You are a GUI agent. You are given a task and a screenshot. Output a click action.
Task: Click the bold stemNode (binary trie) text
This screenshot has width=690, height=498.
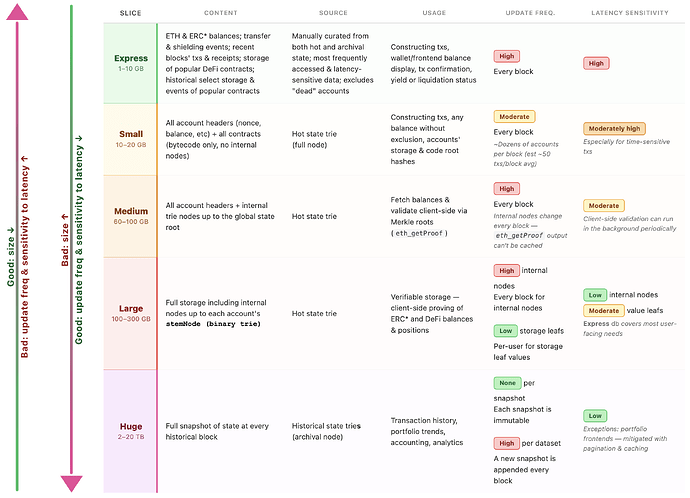[220, 324]
